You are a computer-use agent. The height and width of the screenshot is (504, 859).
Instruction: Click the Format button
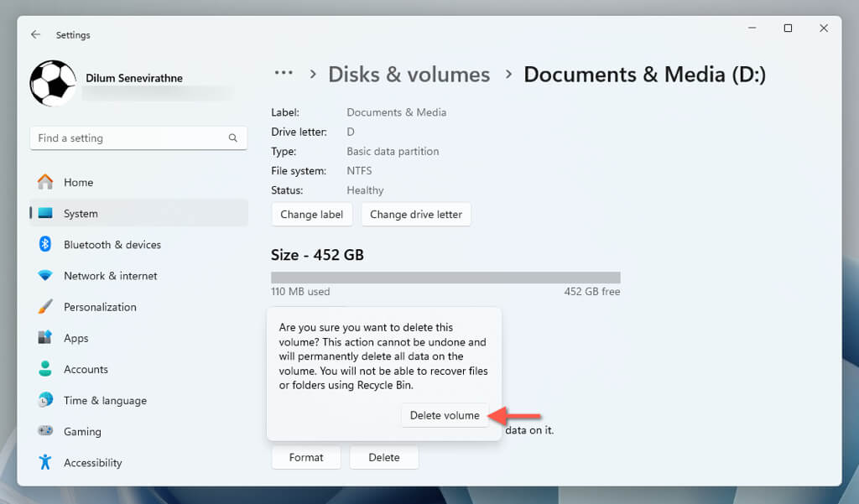(306, 458)
